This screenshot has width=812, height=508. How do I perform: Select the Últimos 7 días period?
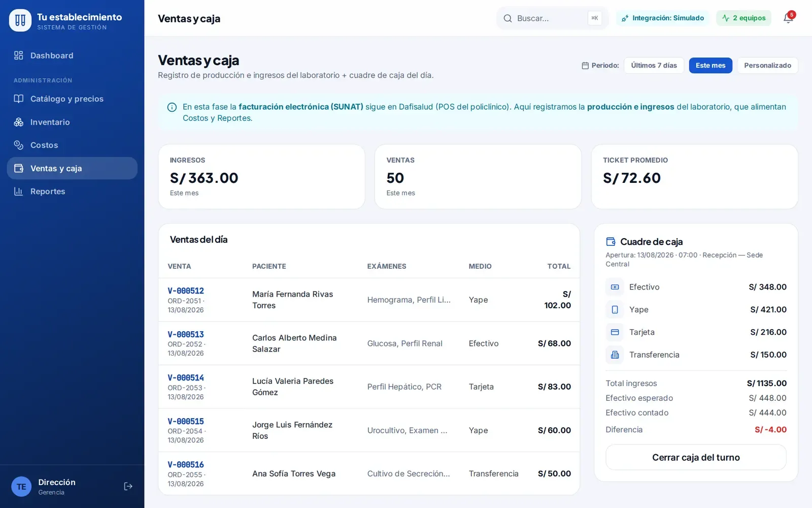pyautogui.click(x=654, y=66)
